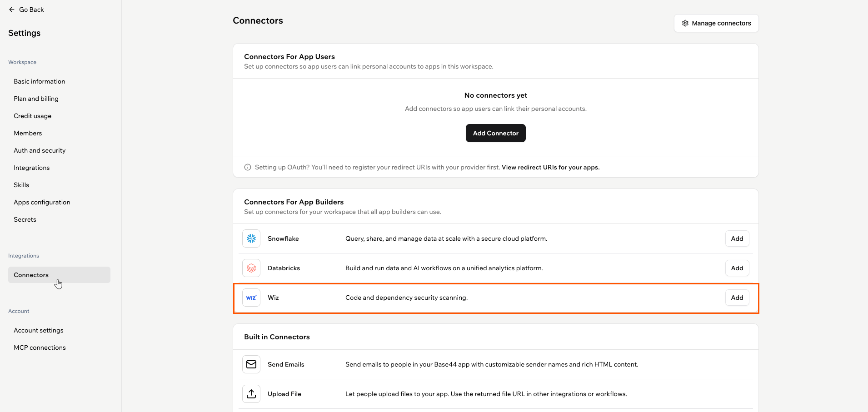Click the Settings sidebar title

(x=25, y=33)
